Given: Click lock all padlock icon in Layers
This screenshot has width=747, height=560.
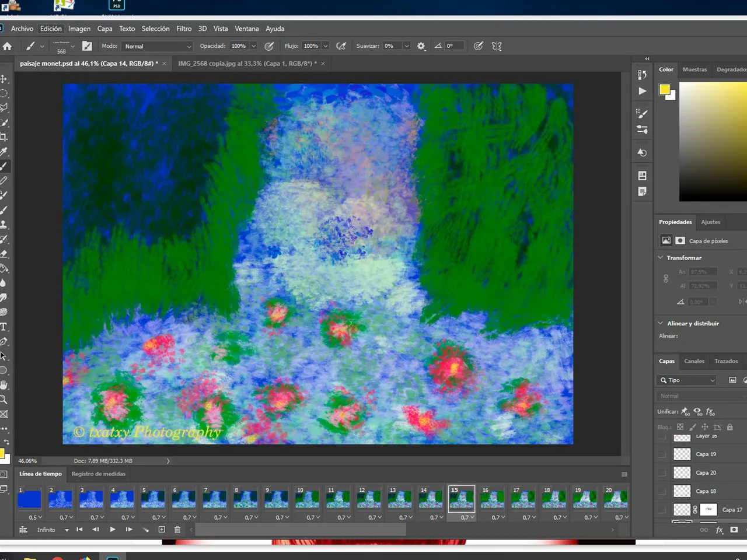Looking at the screenshot, I should [729, 427].
